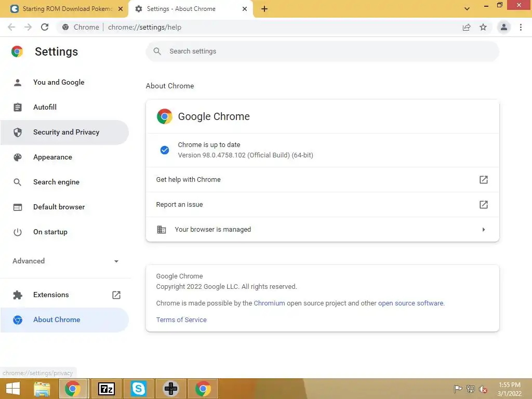Click the Chrome logo beside Settings title
This screenshot has height=399, width=532.
[x=17, y=51]
